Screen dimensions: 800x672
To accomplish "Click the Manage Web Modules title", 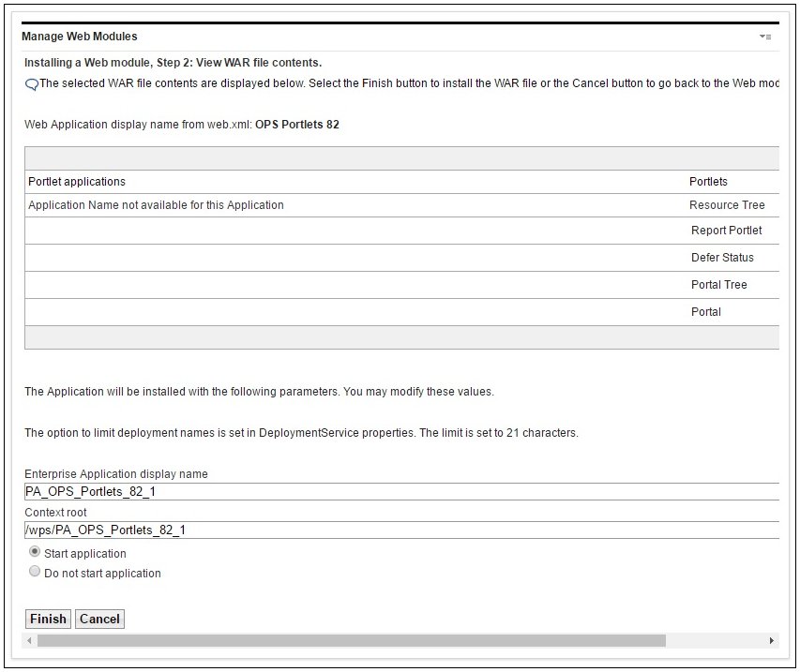I will (x=79, y=37).
